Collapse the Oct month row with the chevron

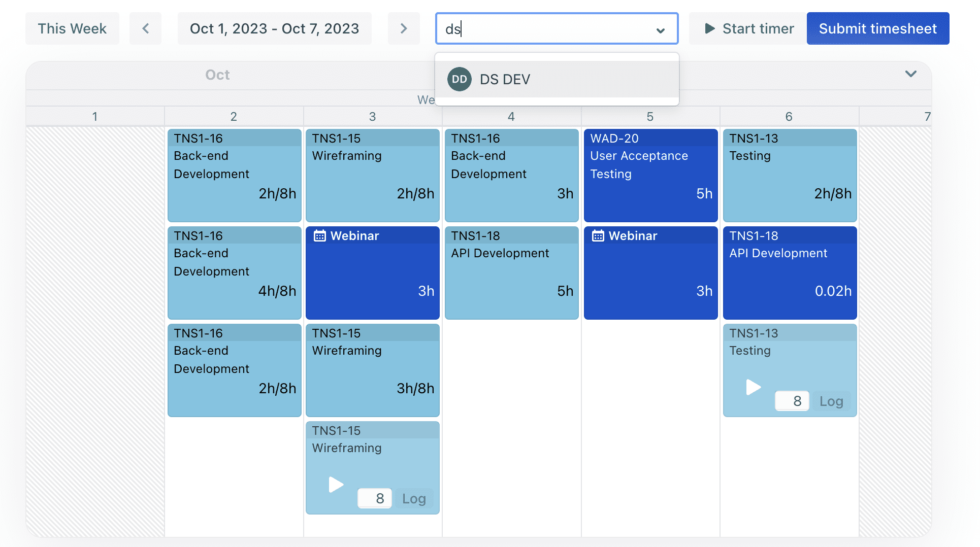tap(910, 74)
